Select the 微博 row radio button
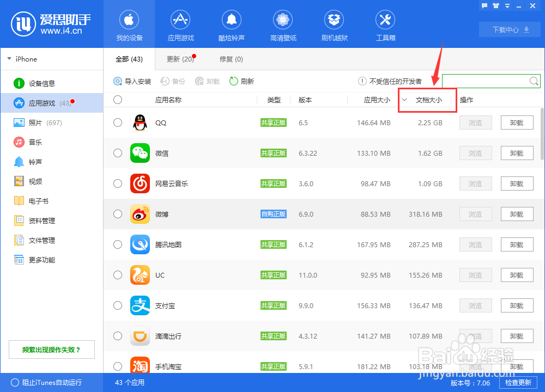The image size is (545, 392). pos(118,214)
